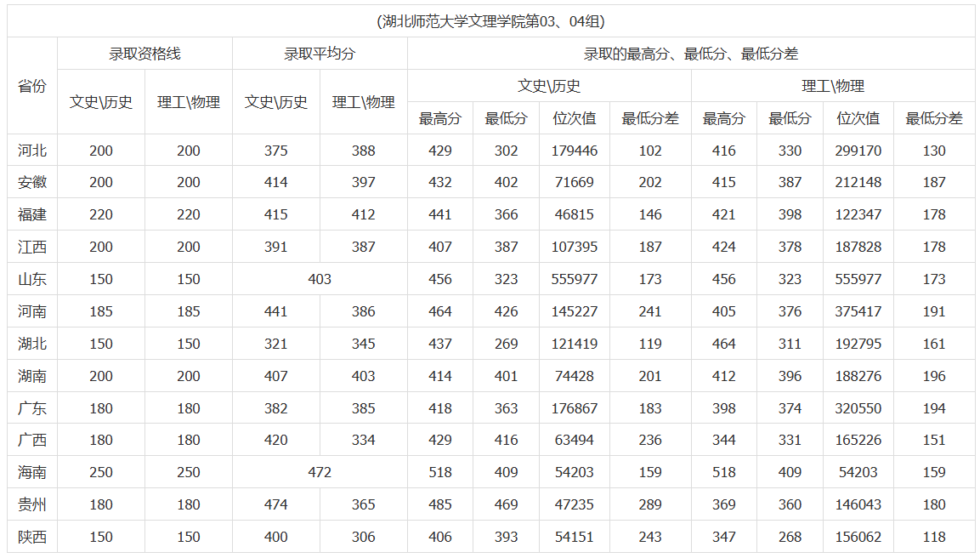Click the value 122347 in 福建 row
The image size is (980, 558).
858,215
